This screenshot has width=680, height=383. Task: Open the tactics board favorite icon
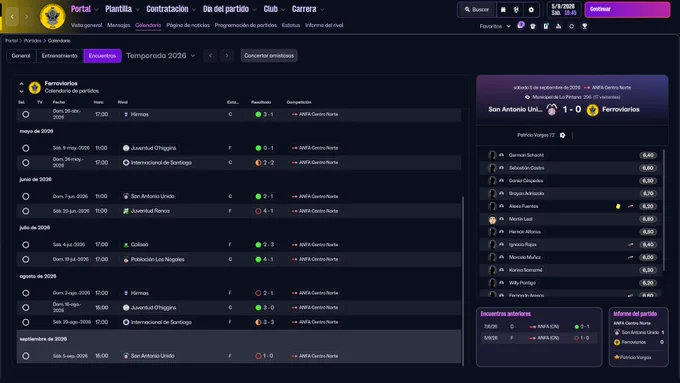click(x=546, y=26)
